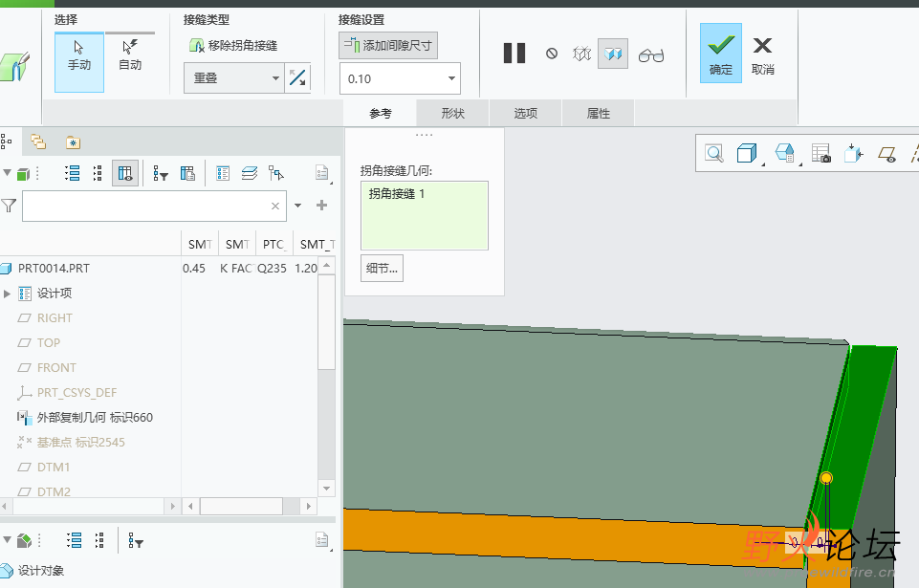Image resolution: width=919 pixels, height=588 pixels.
Task: Switch to the 参考 tab
Action: 381,113
